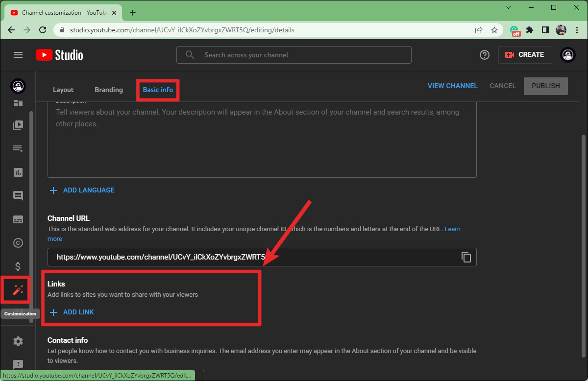The height and width of the screenshot is (381, 588).
Task: Switch to the Branding tab
Action: (x=109, y=90)
